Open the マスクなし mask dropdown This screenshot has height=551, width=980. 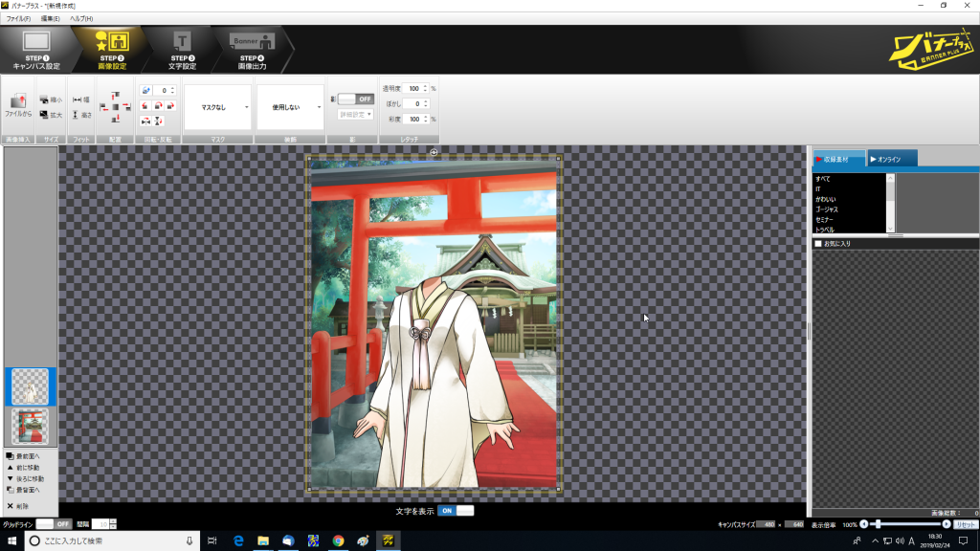(217, 107)
